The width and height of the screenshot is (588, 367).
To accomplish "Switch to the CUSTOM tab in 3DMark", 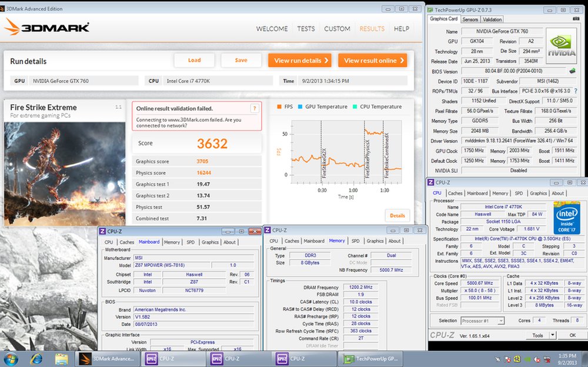I will [337, 29].
